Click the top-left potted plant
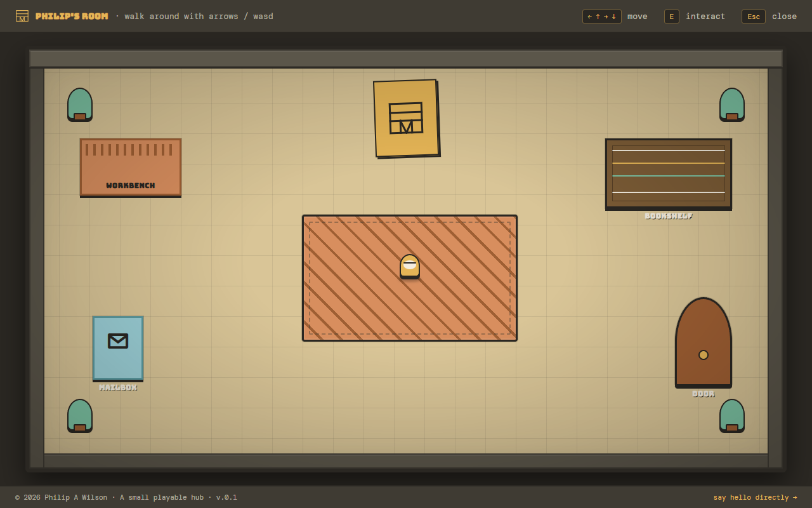 pyautogui.click(x=80, y=105)
